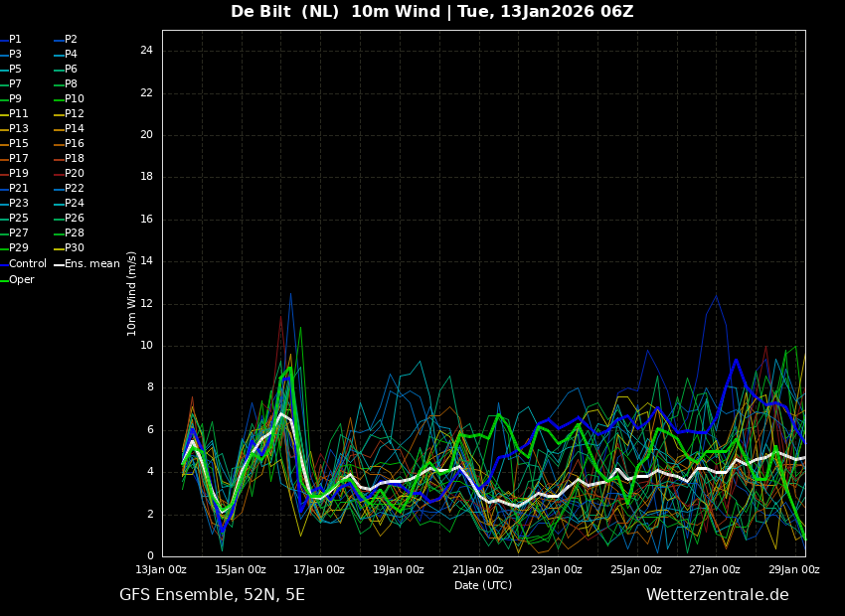Click the 29Jan 00z axis label
The image size is (845, 616).
[x=794, y=569]
